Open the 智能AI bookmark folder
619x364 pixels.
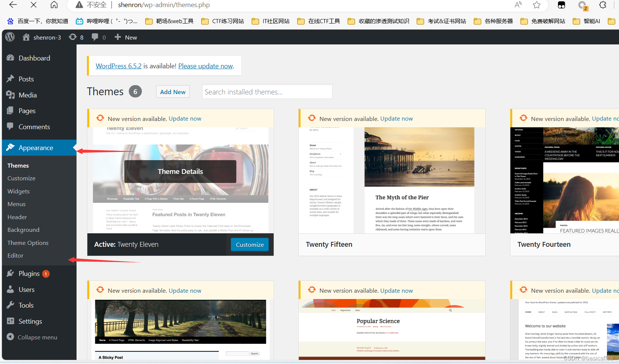click(x=587, y=21)
